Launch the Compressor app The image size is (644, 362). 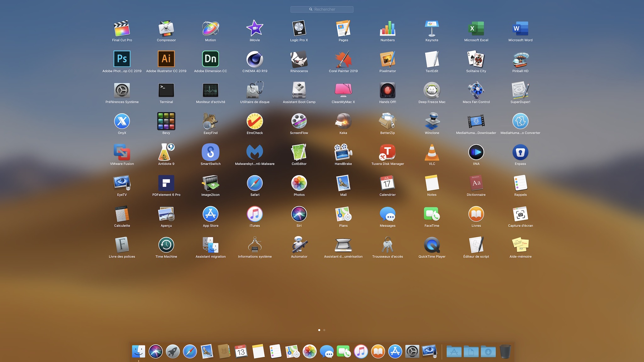(166, 29)
